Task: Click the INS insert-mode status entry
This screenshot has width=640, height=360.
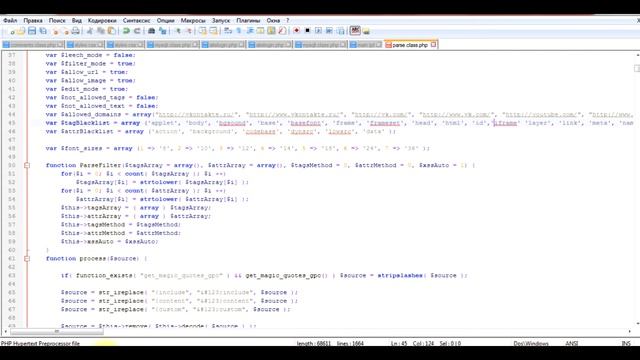Action: (x=626, y=344)
